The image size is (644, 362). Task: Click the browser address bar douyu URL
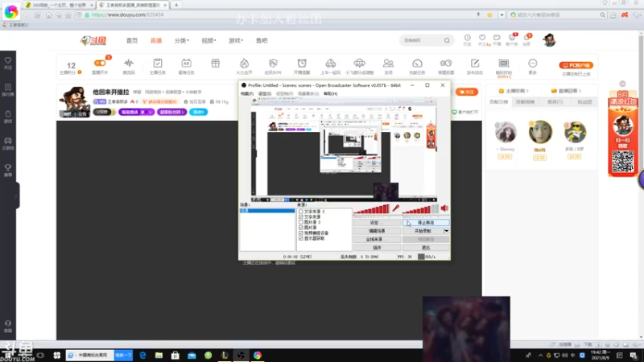click(127, 14)
